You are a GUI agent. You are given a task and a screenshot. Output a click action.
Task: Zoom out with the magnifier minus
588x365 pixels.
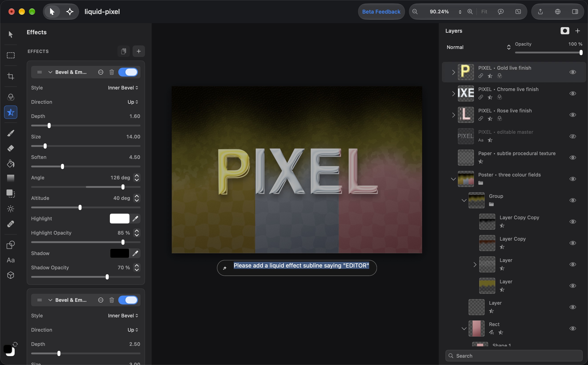pyautogui.click(x=415, y=12)
